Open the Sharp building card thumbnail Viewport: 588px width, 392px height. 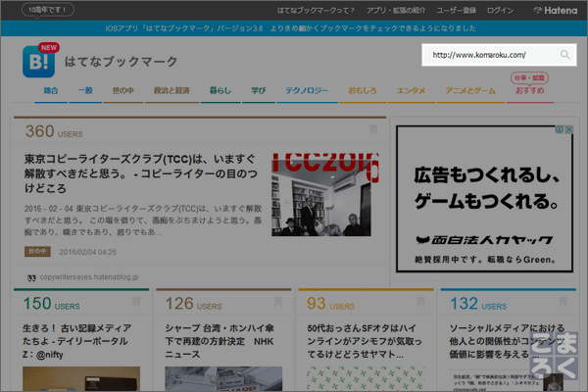click(x=223, y=379)
